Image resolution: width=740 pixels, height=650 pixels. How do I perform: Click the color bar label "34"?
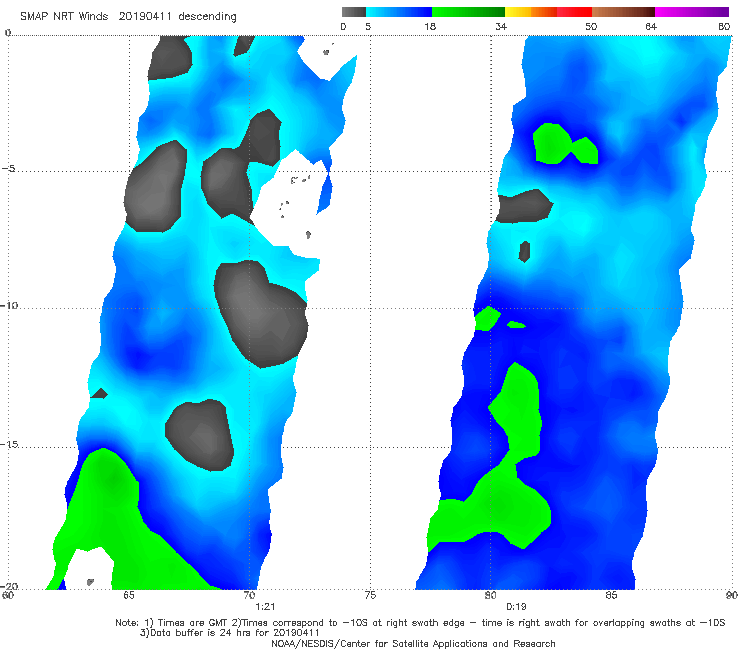pyautogui.click(x=501, y=26)
